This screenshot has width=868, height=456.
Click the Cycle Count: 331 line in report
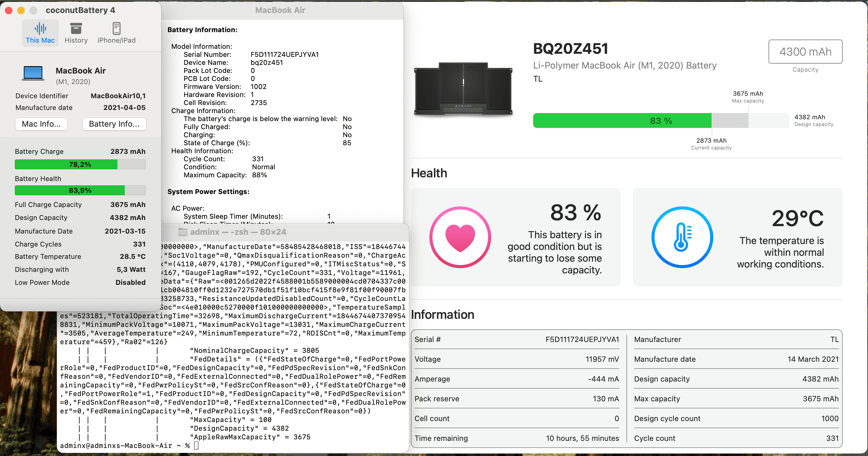[x=224, y=159]
